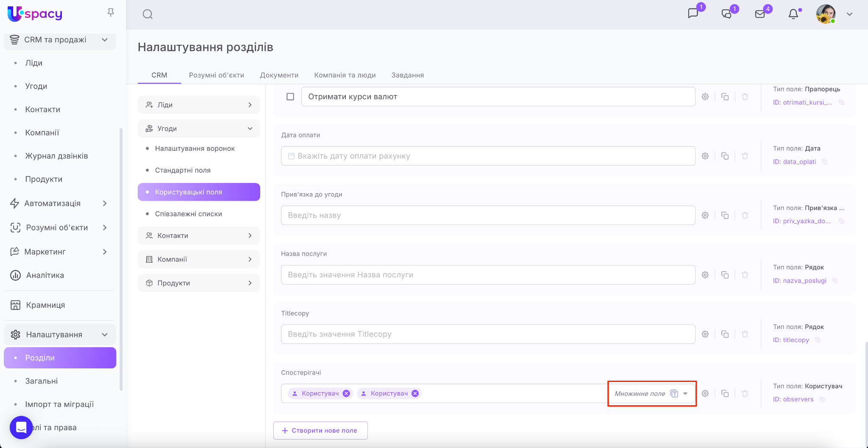
Task: Open the support chat widget
Action: (x=21, y=428)
